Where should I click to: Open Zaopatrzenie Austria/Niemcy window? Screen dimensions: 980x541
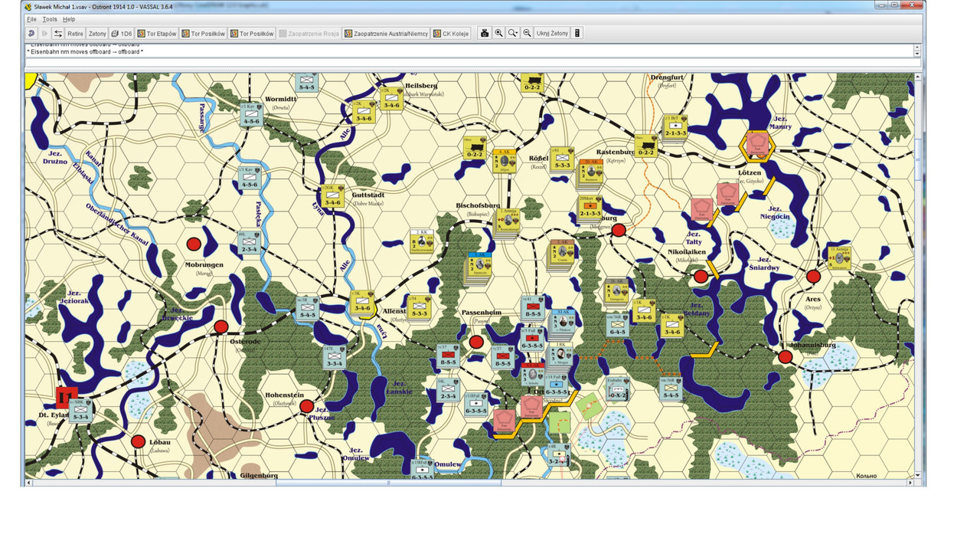click(x=386, y=34)
